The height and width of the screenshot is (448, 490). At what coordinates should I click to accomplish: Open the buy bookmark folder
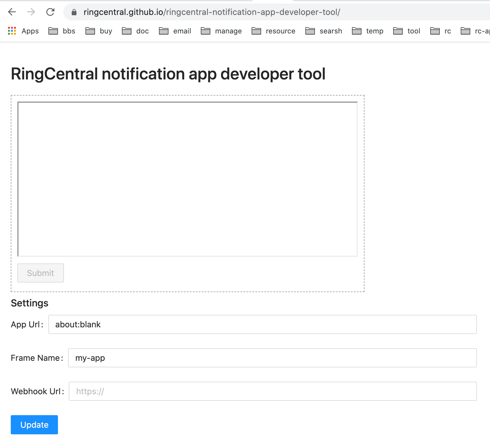[99, 31]
